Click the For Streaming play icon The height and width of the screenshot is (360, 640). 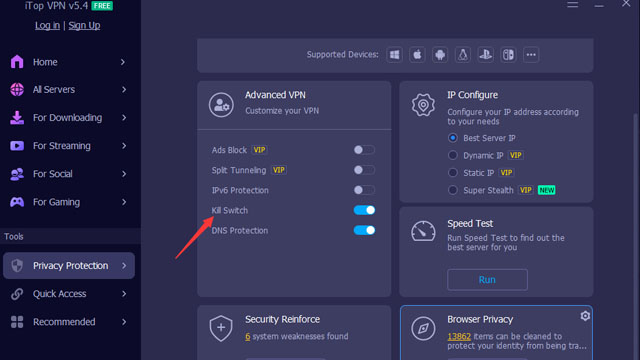[17, 146]
